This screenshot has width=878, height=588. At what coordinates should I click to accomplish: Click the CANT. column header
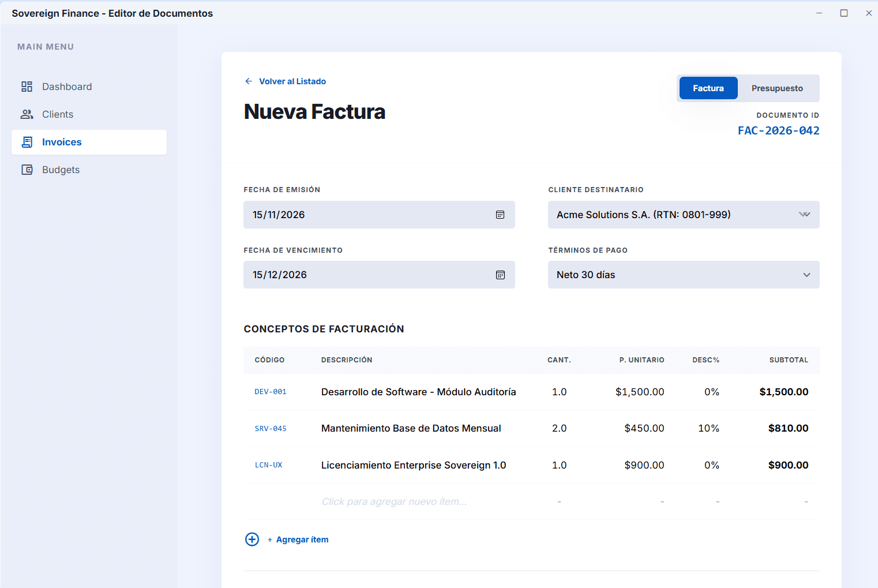559,360
